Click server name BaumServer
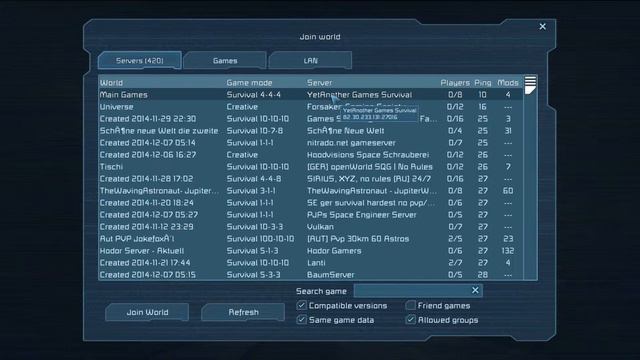 tap(331, 275)
